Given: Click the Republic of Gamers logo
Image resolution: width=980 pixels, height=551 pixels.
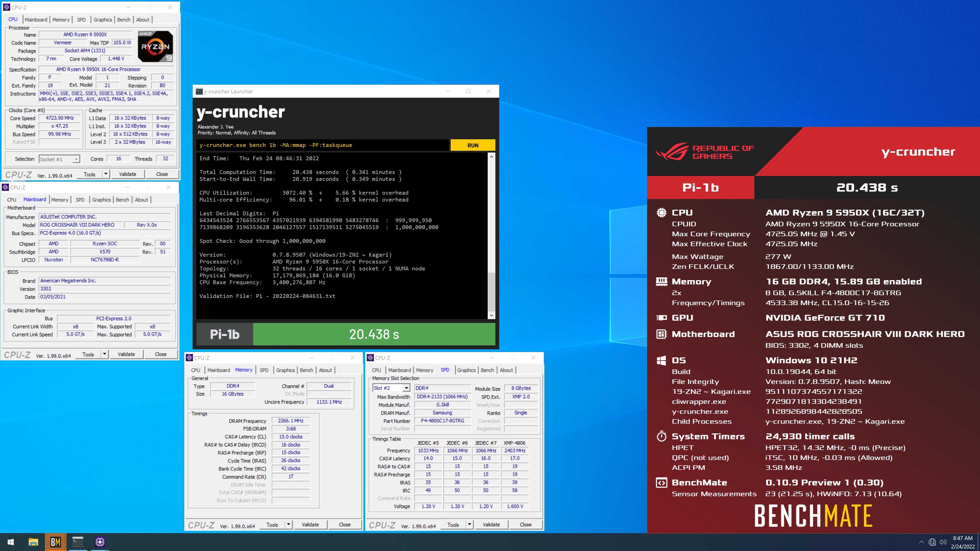Looking at the screenshot, I should (705, 152).
